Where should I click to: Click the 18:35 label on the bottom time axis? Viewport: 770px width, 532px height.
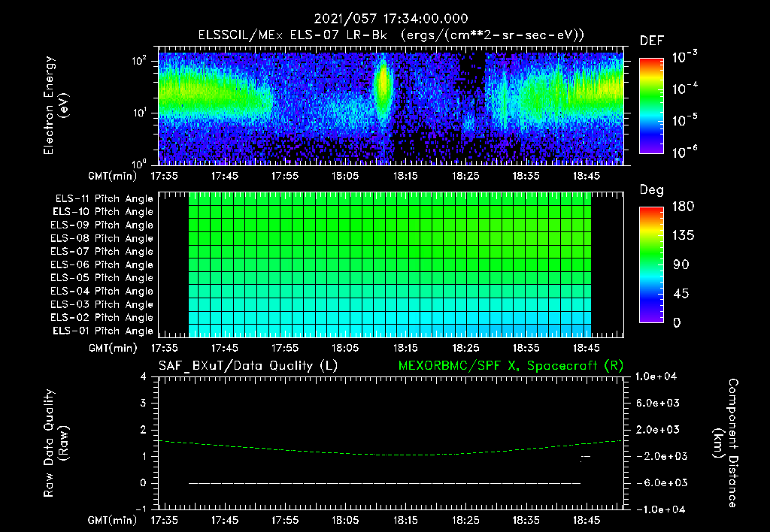pos(526,520)
